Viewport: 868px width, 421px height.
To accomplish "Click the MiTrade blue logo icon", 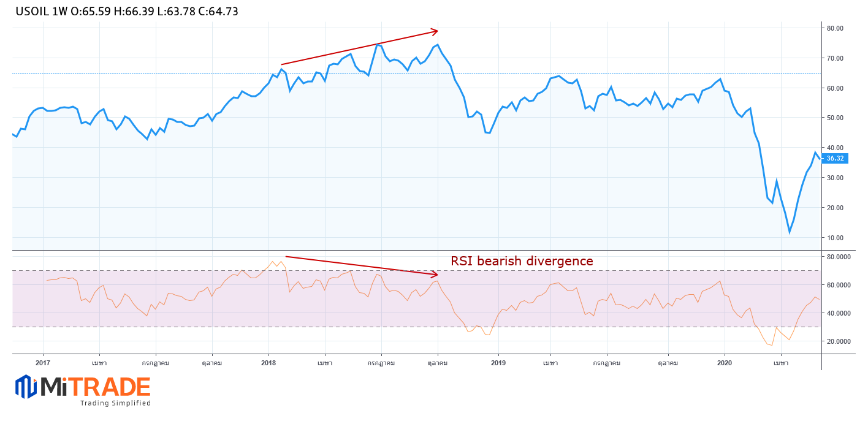I will click(26, 387).
